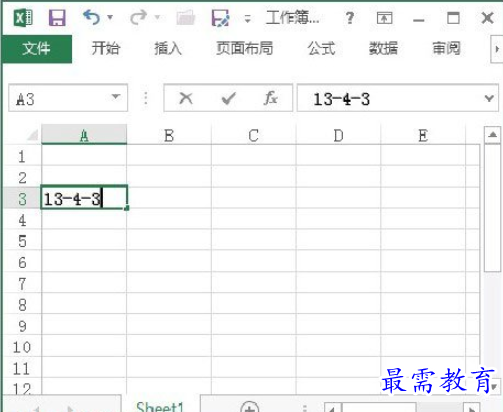Select column A header

point(84,135)
